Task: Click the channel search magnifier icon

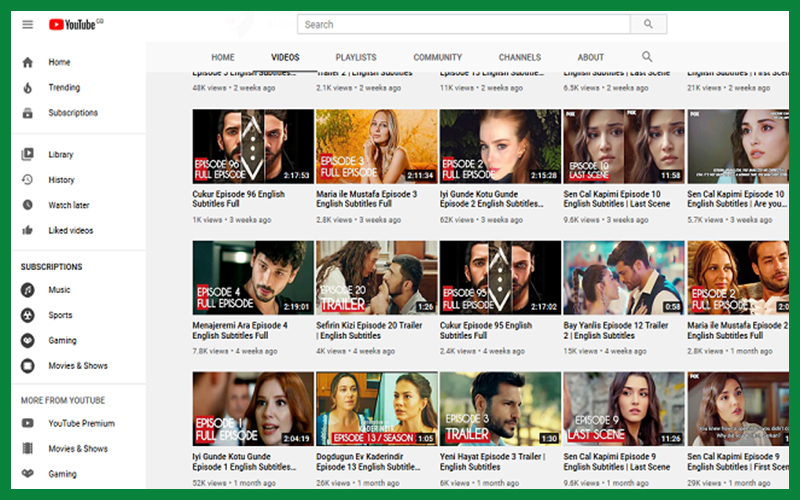Action: [647, 57]
